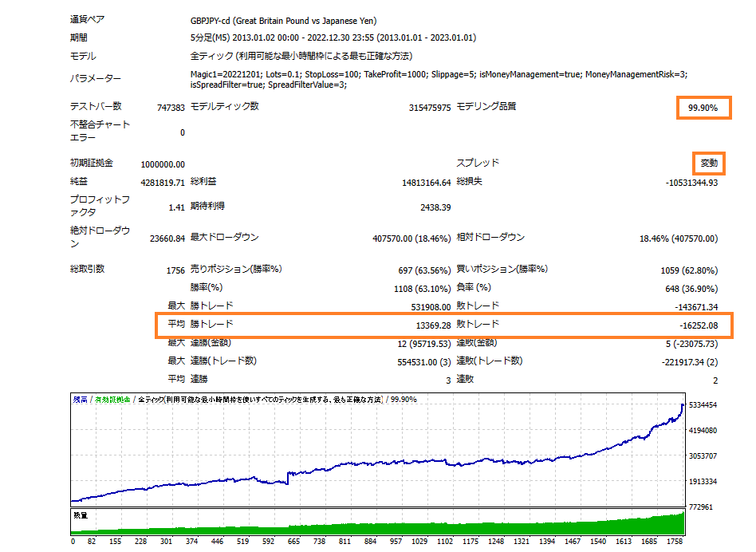The image size is (756, 552).
Task: Select net profit value 4281819.71
Action: 163,183
